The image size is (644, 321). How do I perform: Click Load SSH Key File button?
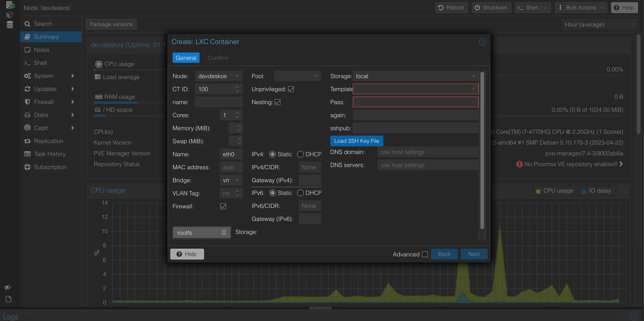pos(357,141)
